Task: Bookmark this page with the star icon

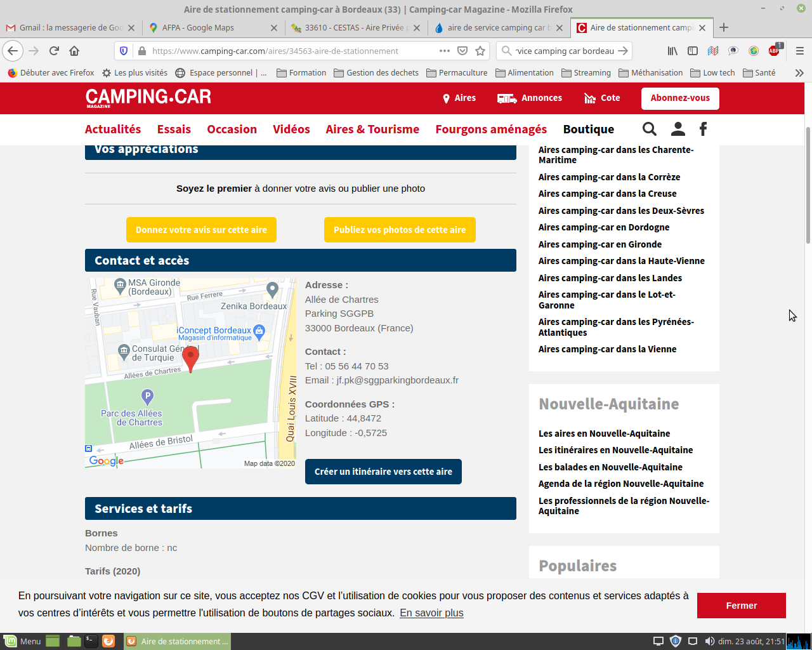Action: 480,51
